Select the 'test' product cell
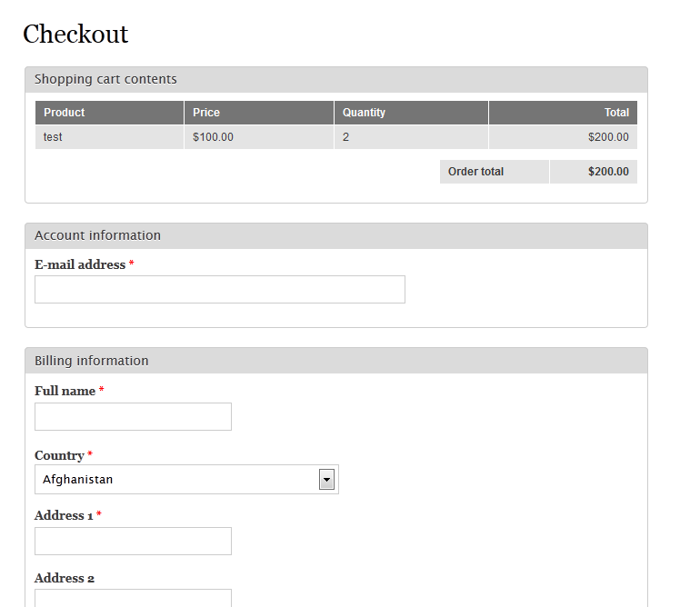 coord(109,137)
